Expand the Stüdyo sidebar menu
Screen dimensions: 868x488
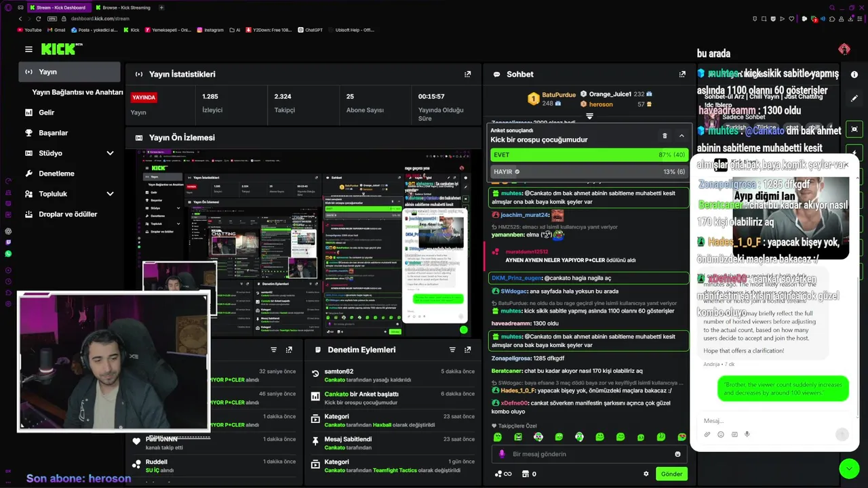(x=110, y=153)
